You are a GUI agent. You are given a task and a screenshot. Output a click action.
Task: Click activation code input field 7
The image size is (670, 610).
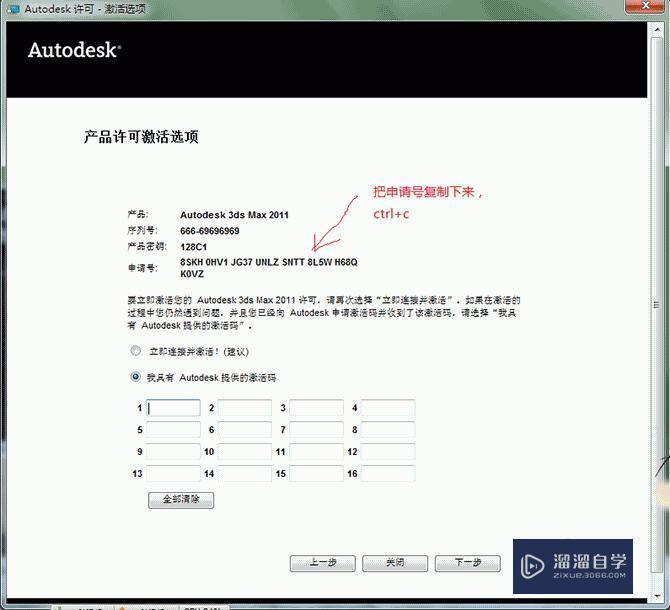(316, 430)
